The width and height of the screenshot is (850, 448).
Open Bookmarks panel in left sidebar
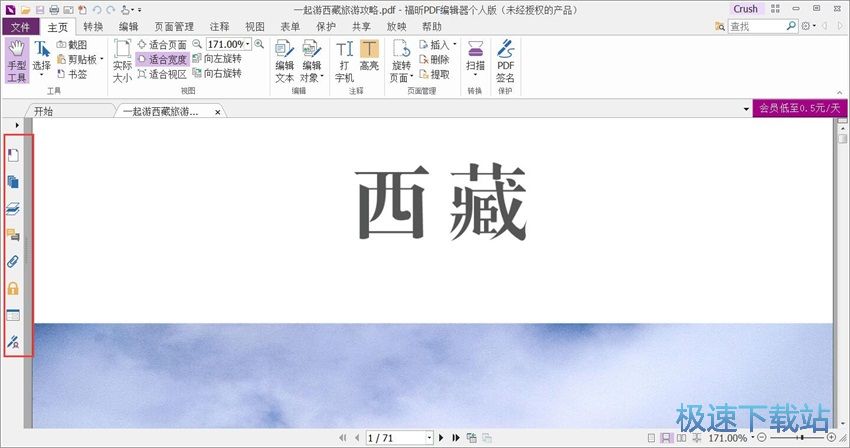[x=13, y=155]
